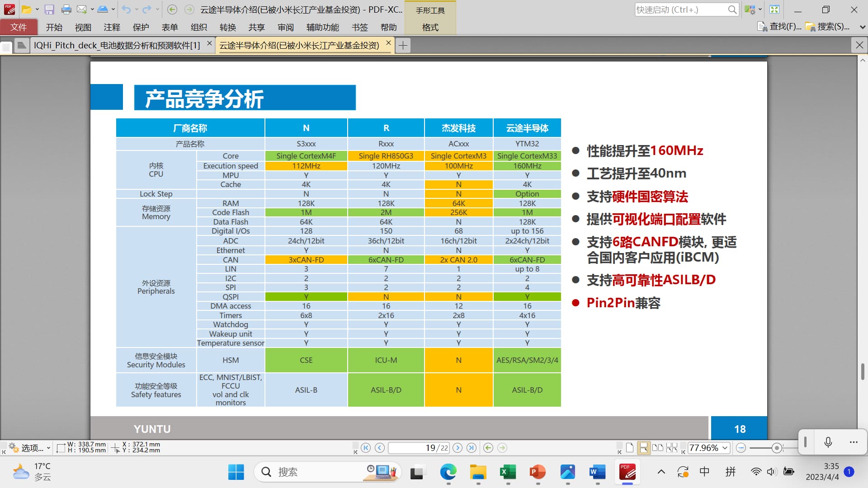
Task: Switch to IQHi_Pitch_deck document tab
Action: click(117, 45)
